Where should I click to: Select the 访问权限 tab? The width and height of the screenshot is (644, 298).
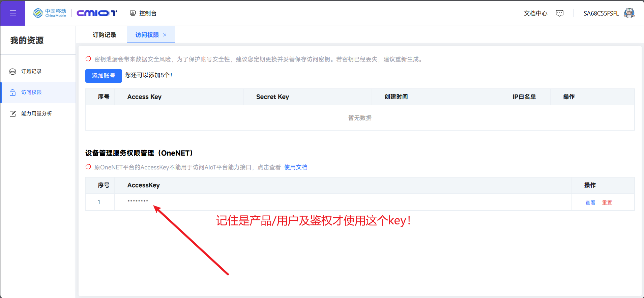147,35
